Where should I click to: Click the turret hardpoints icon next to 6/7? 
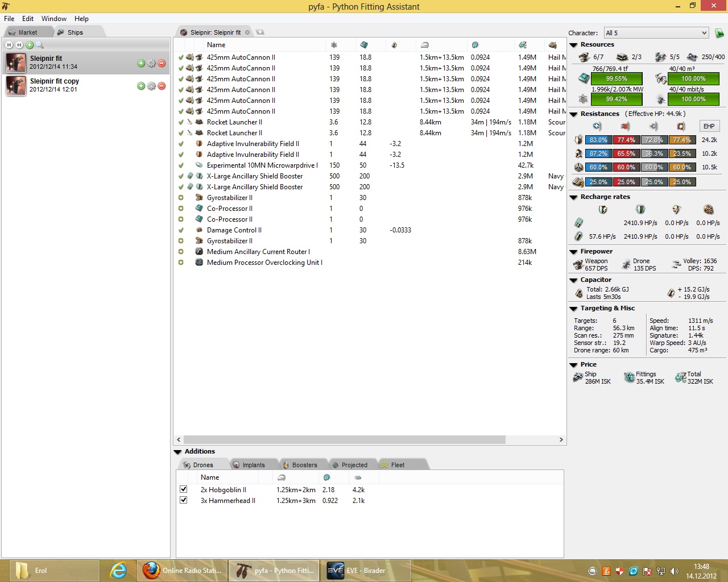pos(585,57)
